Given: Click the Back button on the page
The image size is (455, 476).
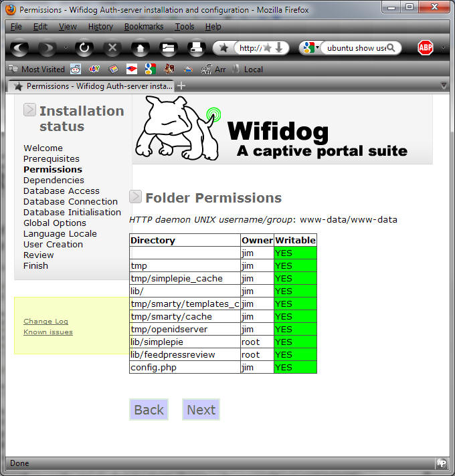Looking at the screenshot, I should click(x=149, y=410).
